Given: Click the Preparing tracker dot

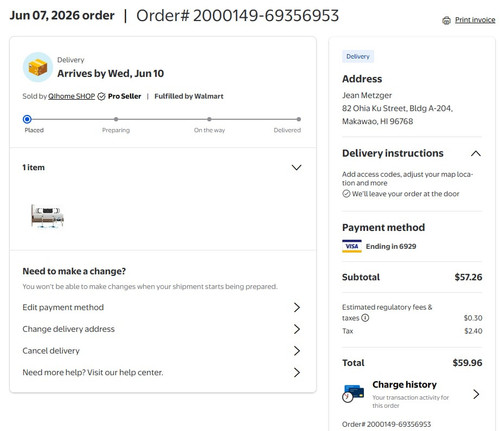Looking at the screenshot, I should 116,119.
